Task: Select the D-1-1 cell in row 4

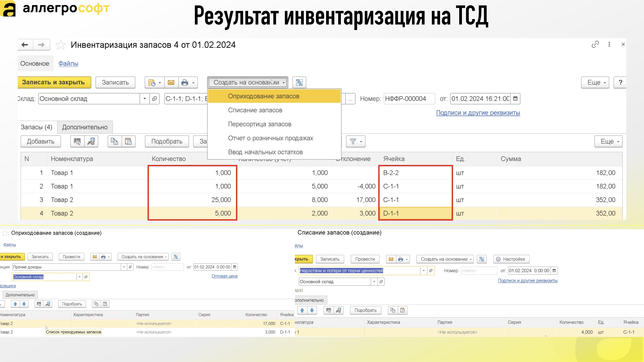Action: point(415,213)
